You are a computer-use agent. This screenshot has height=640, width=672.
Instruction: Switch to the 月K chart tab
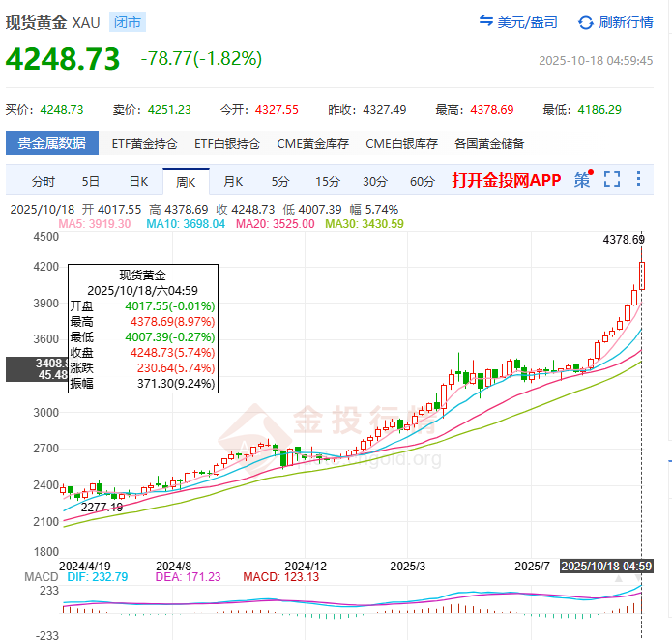point(233,181)
